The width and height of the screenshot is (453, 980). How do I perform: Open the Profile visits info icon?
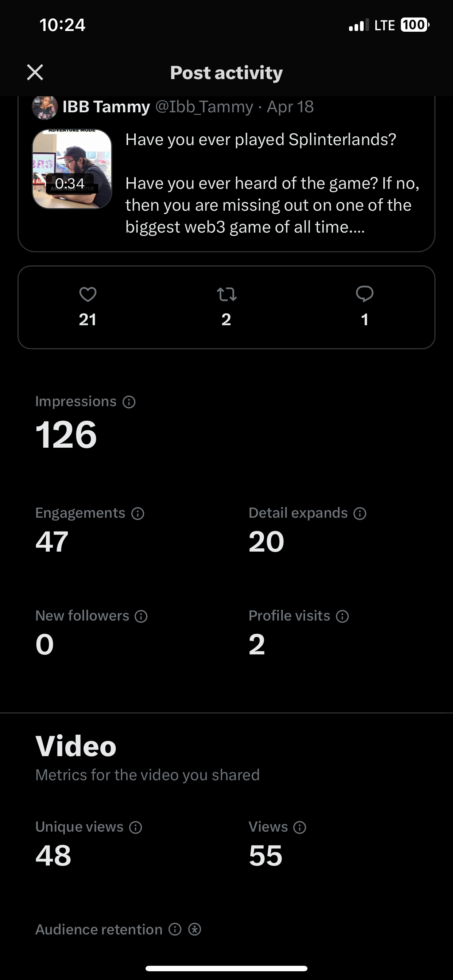pyautogui.click(x=342, y=616)
